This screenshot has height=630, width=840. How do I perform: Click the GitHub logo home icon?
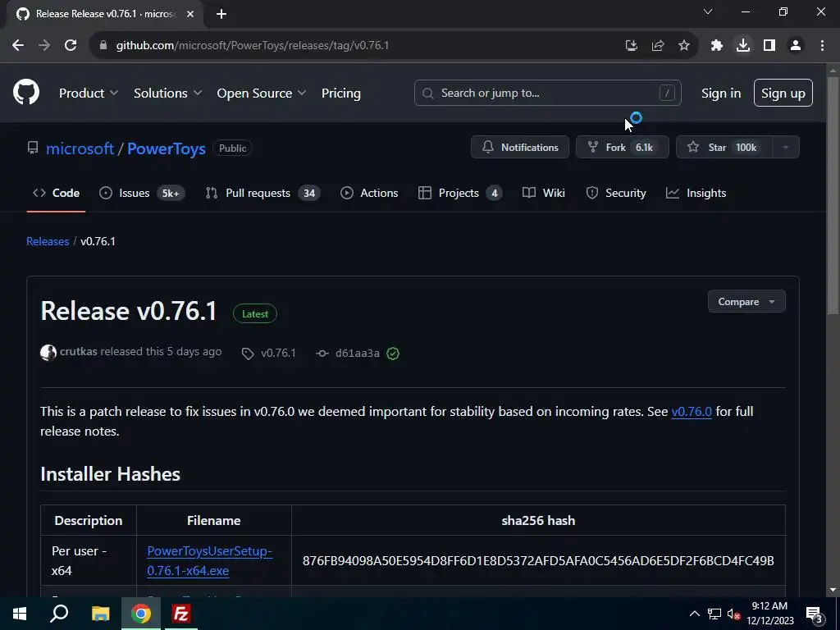26,92
